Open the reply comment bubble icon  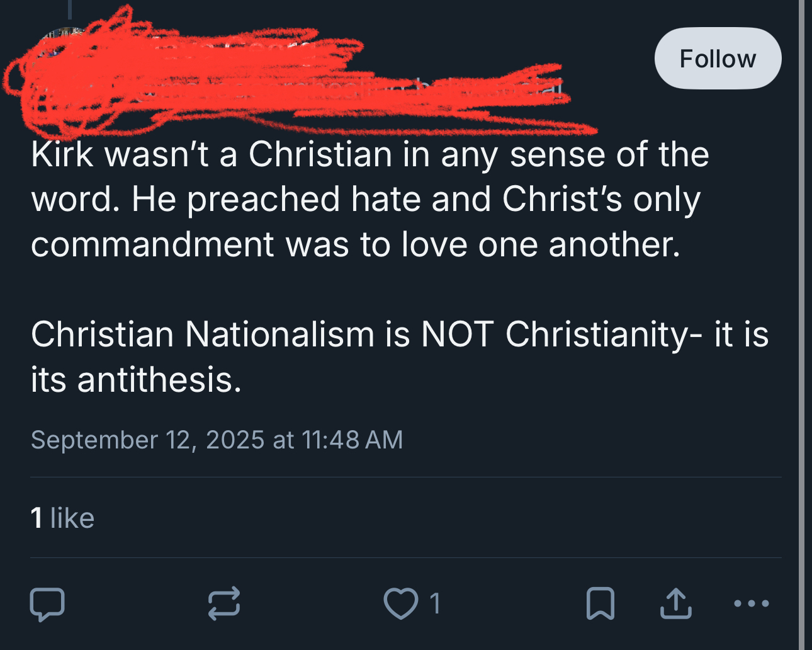47,603
